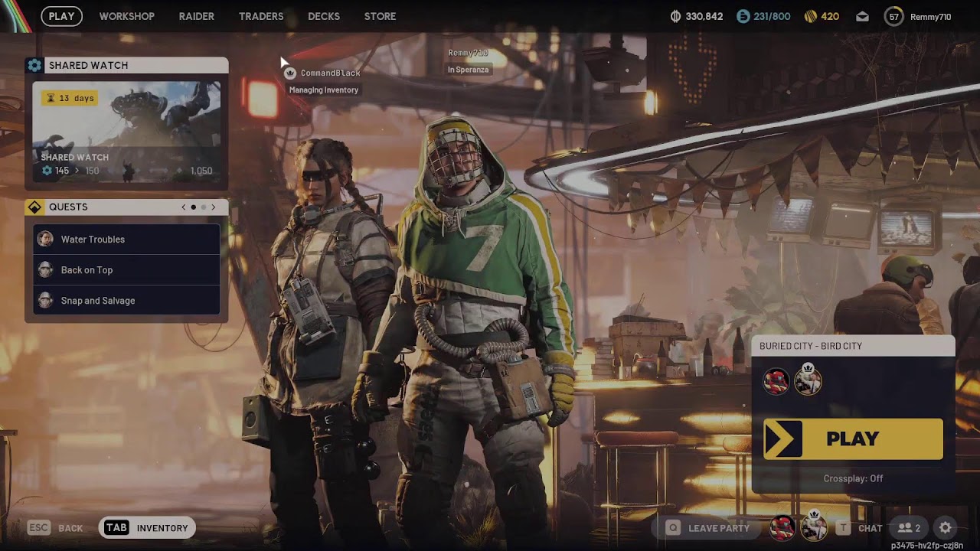Select the Snap and Salvage quest giver portrait

45,301
